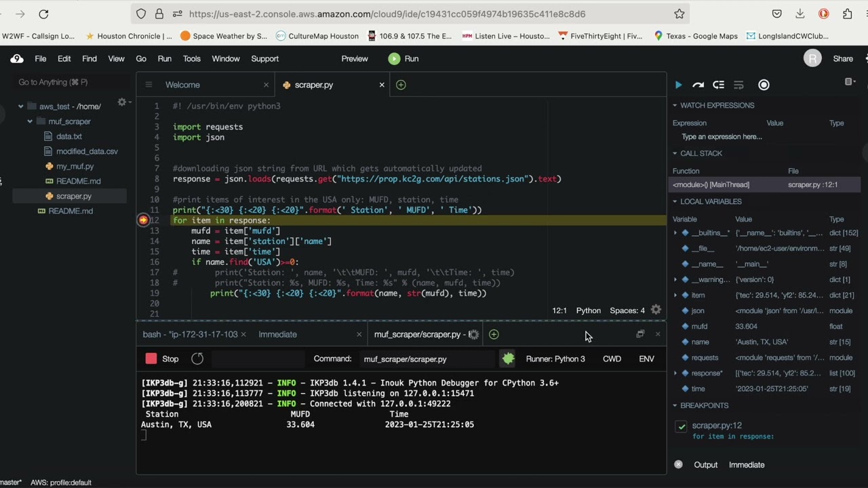Open the Edit menu
The height and width of the screenshot is (488, 868).
click(64, 58)
